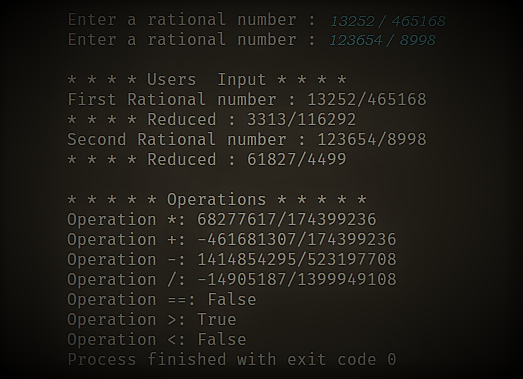
Task: Click the first 'Enter a rational number' prompt
Action: point(192,20)
